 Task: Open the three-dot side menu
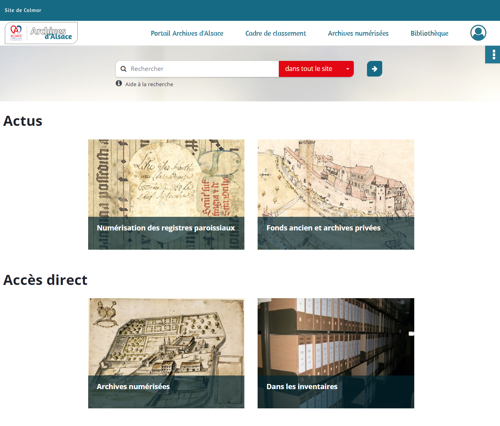click(x=494, y=54)
